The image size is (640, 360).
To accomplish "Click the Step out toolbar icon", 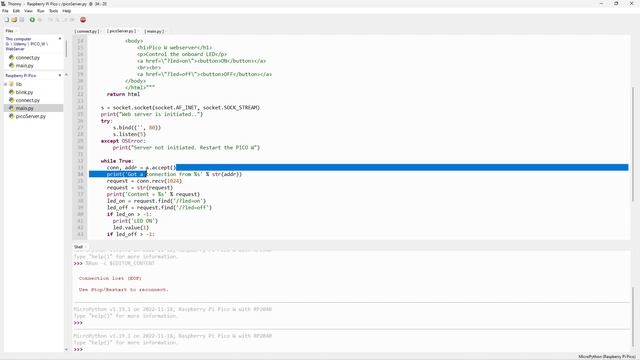I will [x=65, y=20].
